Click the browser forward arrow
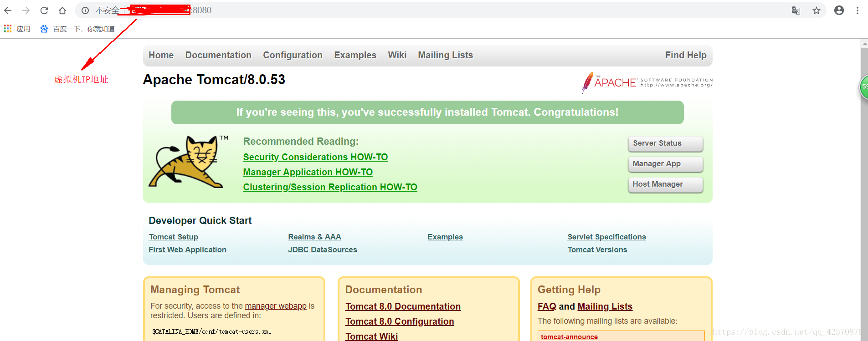868x341 pixels. click(x=26, y=10)
